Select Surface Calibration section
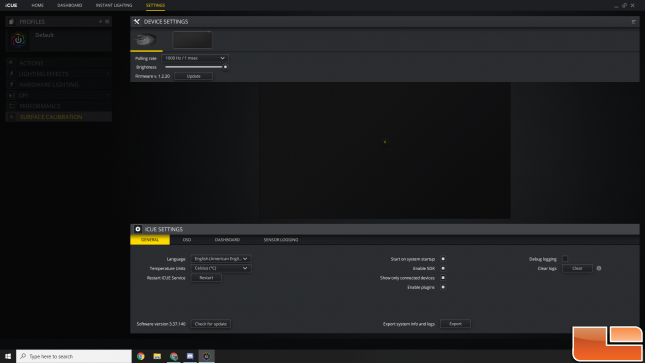The image size is (645, 363). pos(59,117)
